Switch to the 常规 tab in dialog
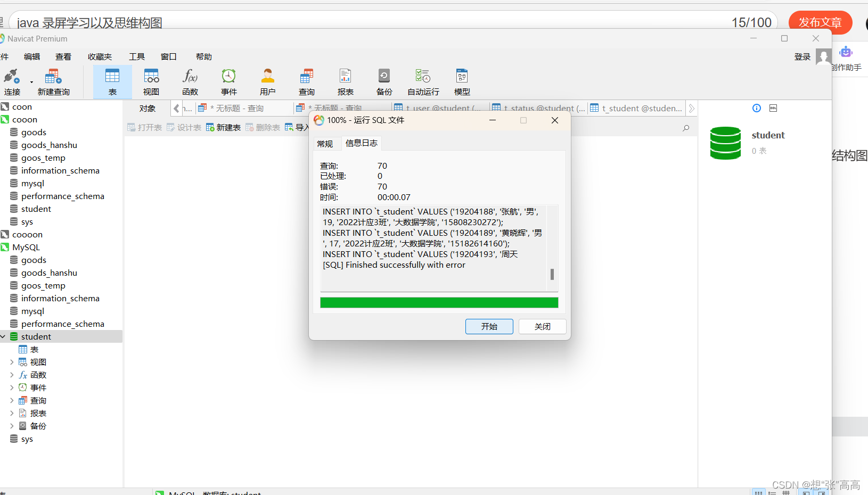Image resolution: width=868 pixels, height=495 pixels. click(325, 144)
